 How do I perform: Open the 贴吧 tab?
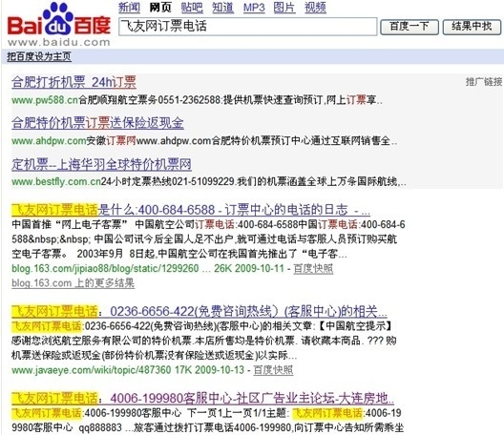(x=192, y=7)
